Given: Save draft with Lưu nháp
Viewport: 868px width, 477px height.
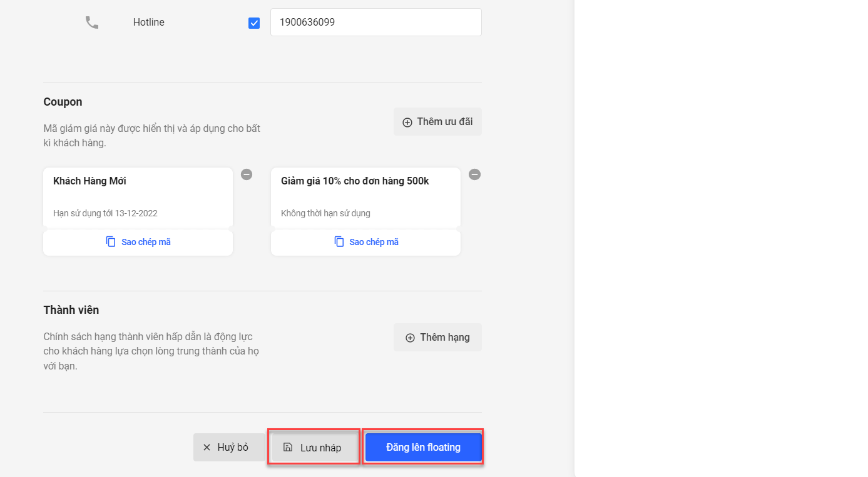Looking at the screenshot, I should click(314, 448).
